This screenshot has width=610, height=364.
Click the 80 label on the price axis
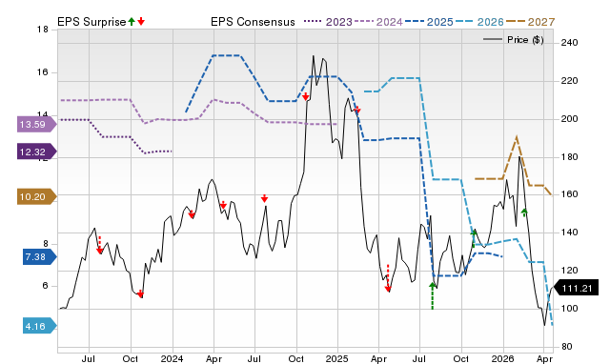[x=567, y=346]
